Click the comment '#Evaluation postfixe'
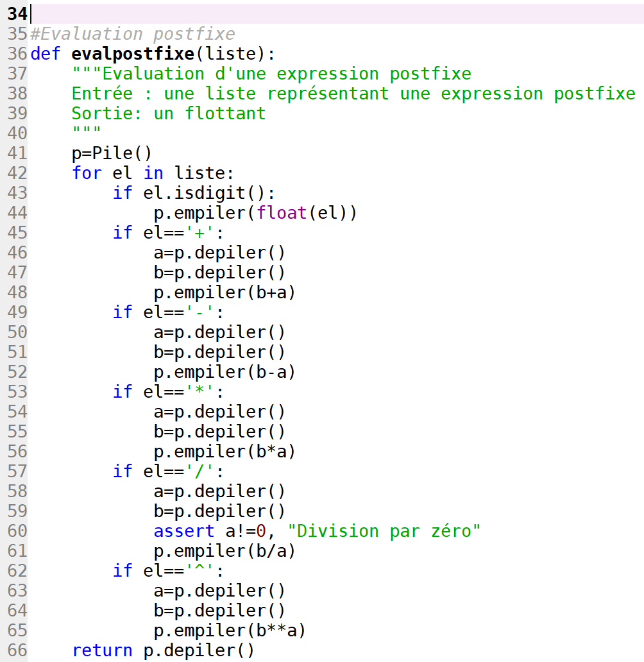644x662 pixels. (133, 34)
